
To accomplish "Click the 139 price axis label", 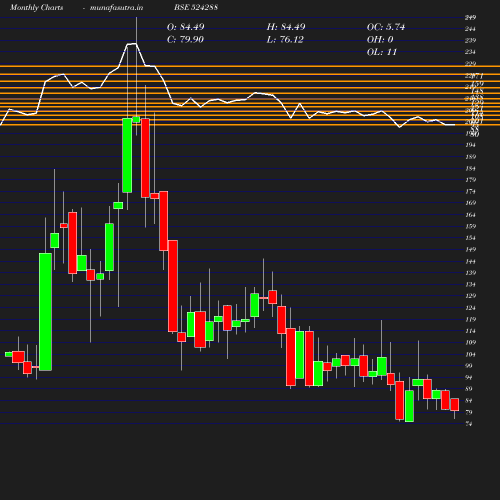I will pyautogui.click(x=470, y=273).
